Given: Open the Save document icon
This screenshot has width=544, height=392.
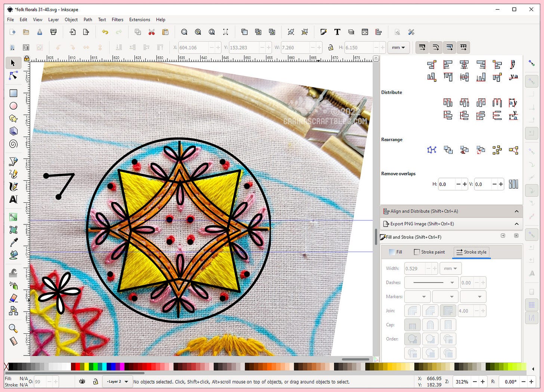Looking at the screenshot, I should pyautogui.click(x=40, y=32).
